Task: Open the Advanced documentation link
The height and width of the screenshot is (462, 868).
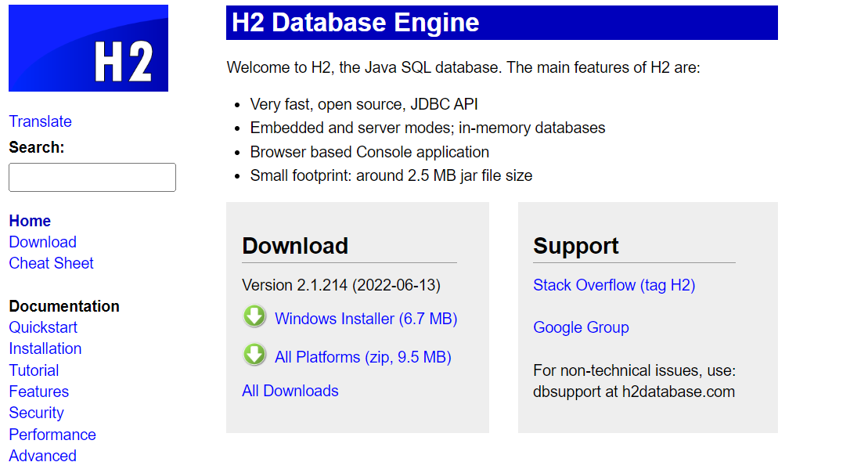Action: [42, 456]
